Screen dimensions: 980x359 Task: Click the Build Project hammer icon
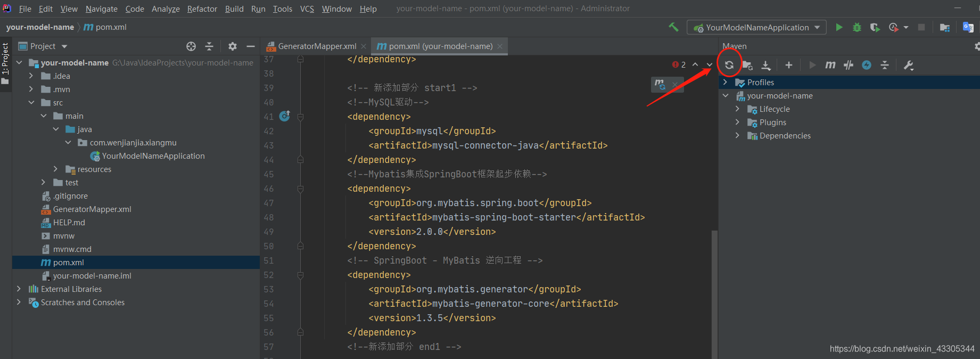(674, 27)
